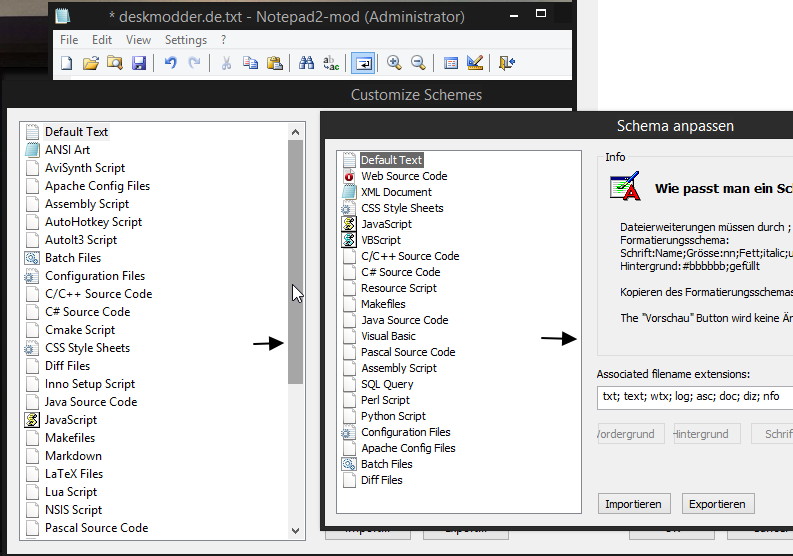Click Batch Files icon in Customize Schemes list

[x=32, y=258]
